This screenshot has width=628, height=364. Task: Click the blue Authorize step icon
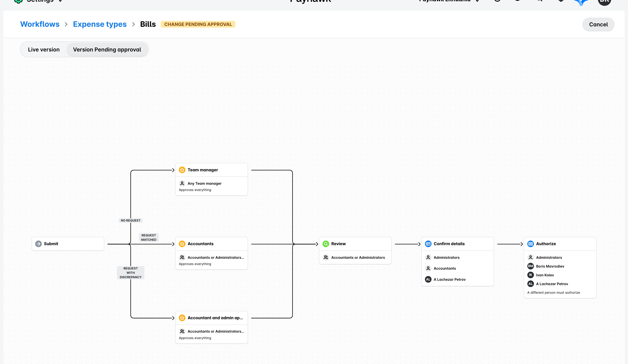pyautogui.click(x=531, y=244)
